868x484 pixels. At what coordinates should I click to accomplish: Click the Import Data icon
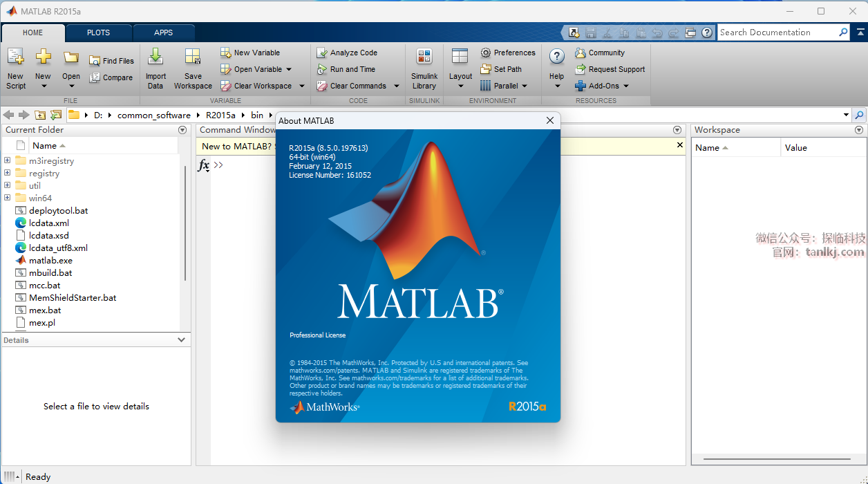point(155,59)
